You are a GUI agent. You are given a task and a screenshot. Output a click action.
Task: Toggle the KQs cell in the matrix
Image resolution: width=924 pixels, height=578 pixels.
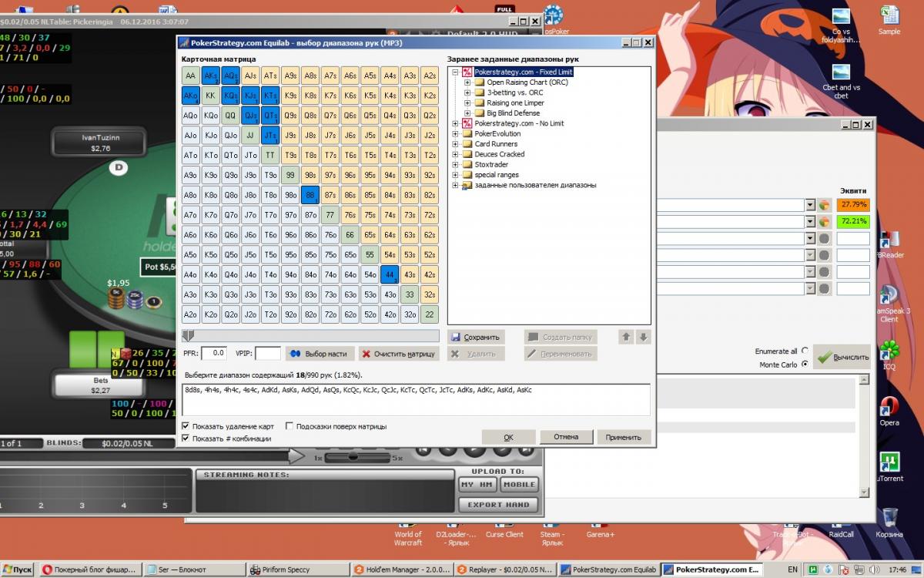click(230, 96)
